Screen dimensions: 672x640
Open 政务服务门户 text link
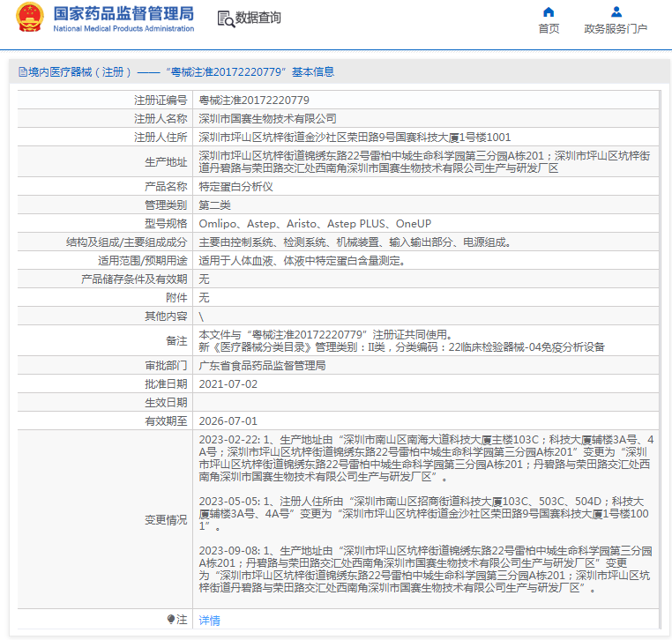click(x=616, y=29)
